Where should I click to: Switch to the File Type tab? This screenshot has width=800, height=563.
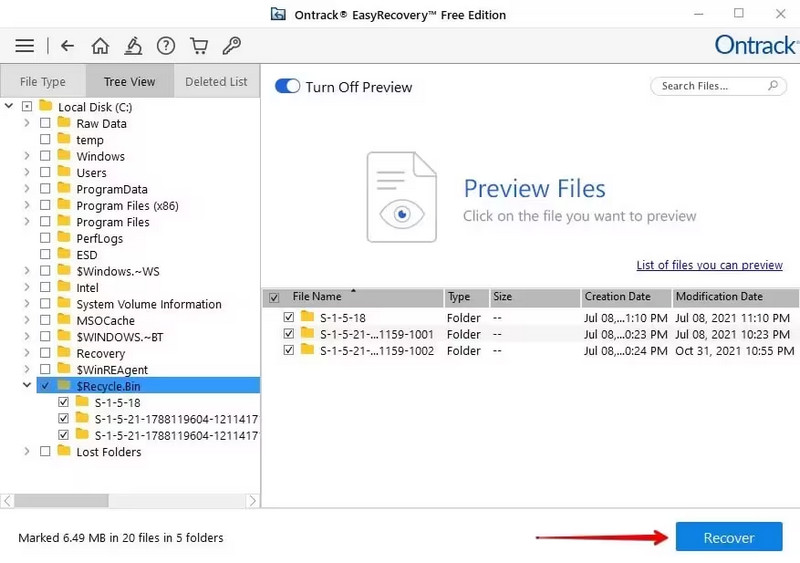tap(43, 81)
